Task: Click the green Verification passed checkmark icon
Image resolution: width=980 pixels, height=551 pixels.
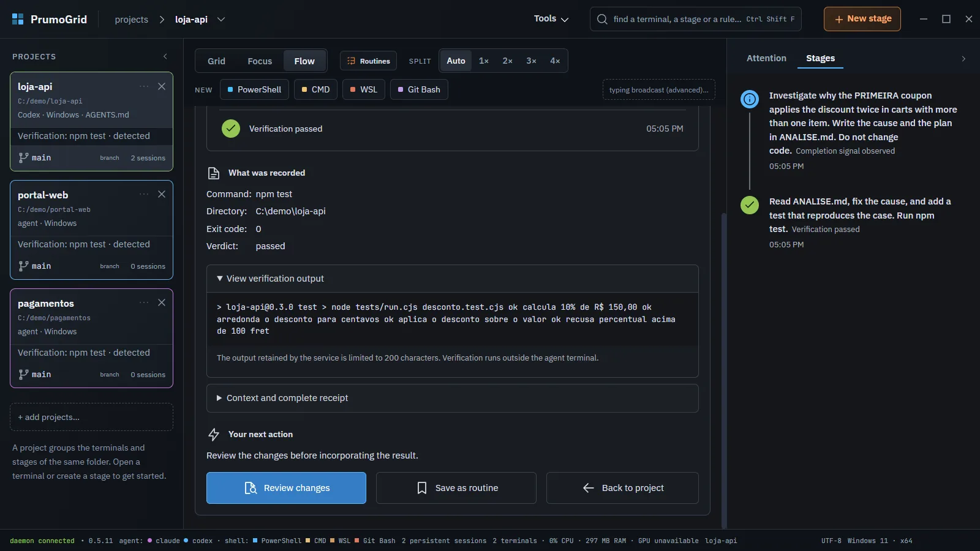Action: tap(231, 129)
